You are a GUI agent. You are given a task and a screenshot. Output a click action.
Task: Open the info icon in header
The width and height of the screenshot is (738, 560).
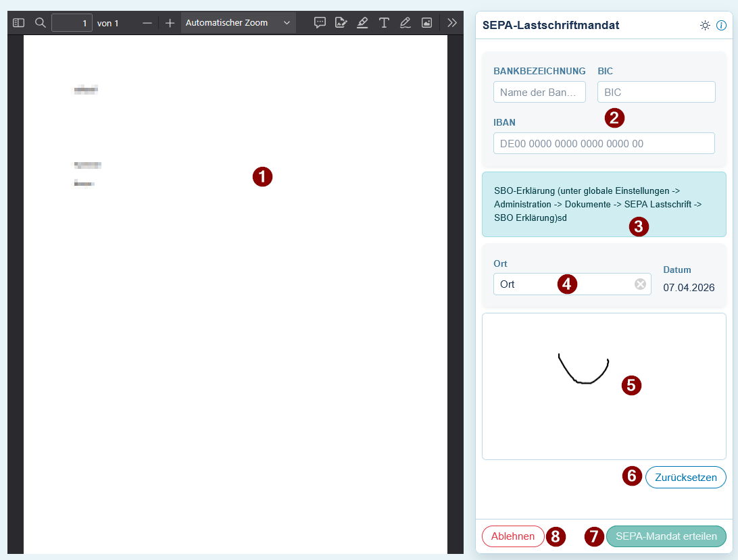721,26
